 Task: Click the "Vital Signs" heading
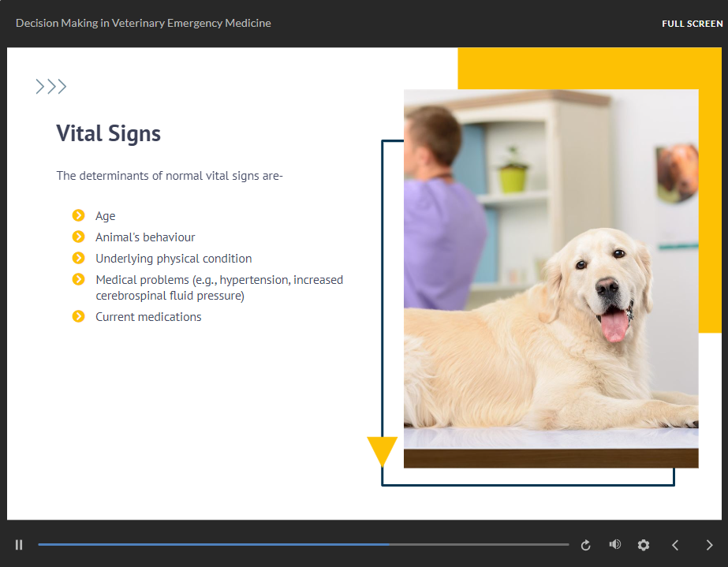coord(108,133)
